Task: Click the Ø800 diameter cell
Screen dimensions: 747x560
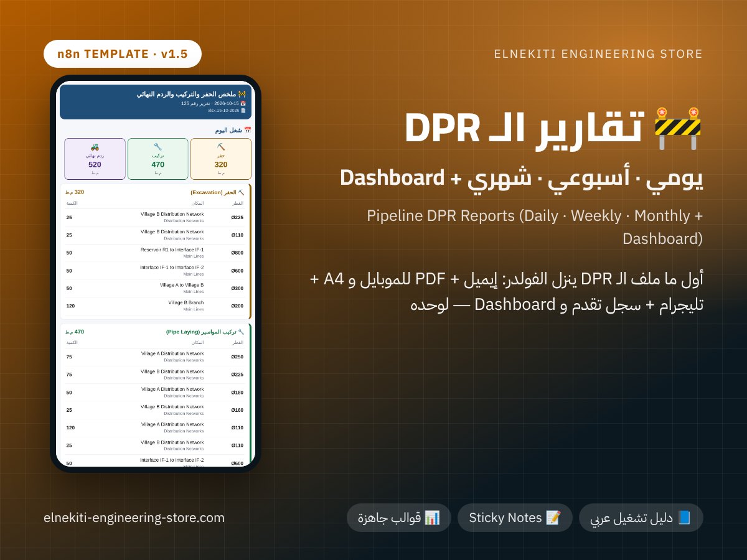Action: click(237, 253)
